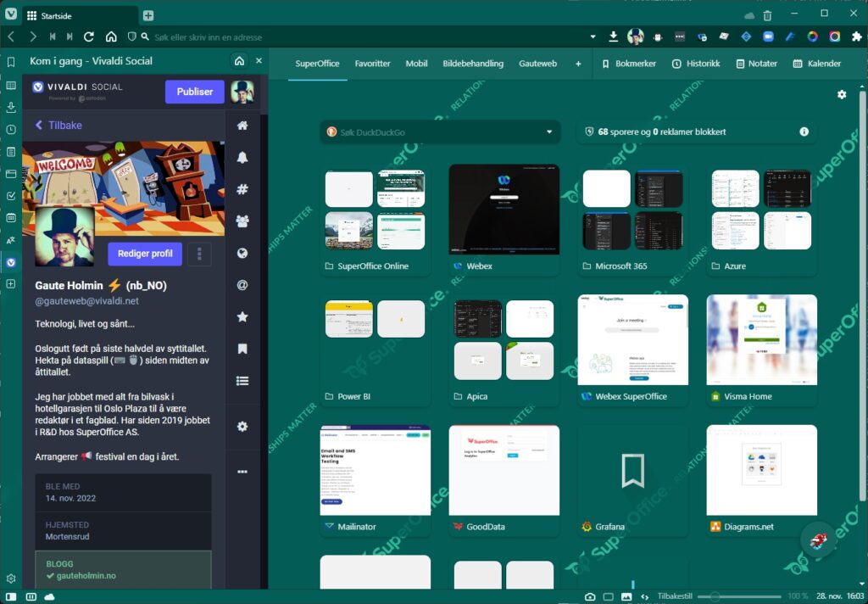
Task: Open the Downloads side panel
Action: point(10,108)
